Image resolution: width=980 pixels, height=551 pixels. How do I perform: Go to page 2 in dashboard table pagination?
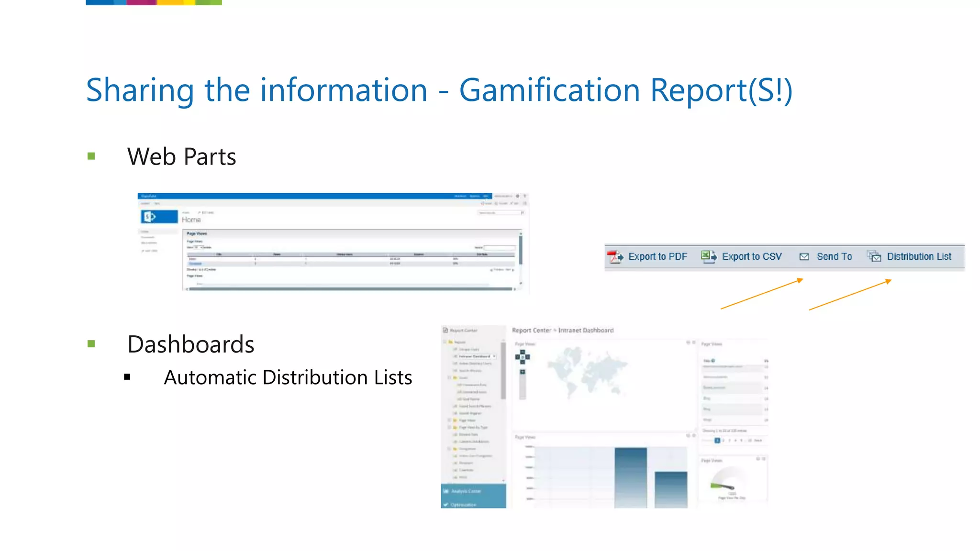[723, 441]
